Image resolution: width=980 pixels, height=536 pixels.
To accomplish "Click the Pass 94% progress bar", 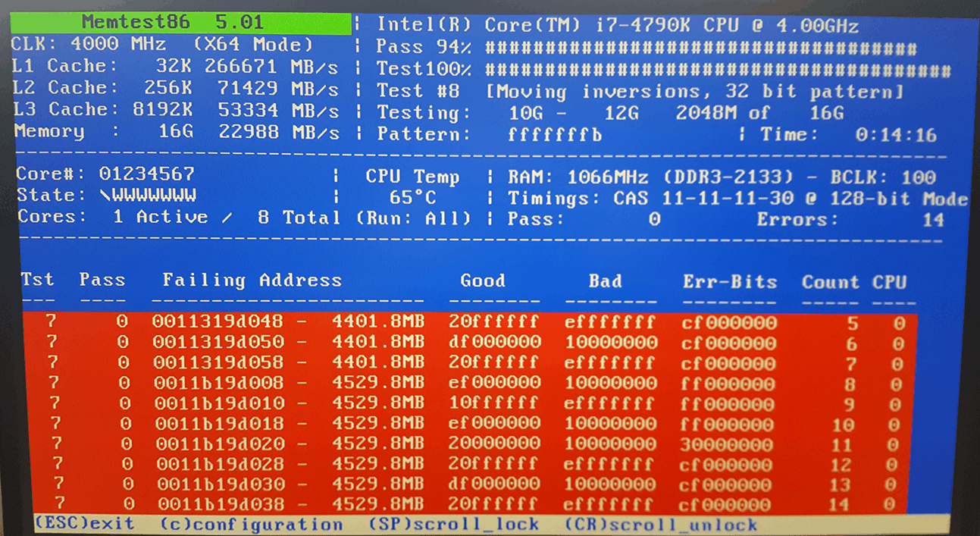I will pos(700,49).
